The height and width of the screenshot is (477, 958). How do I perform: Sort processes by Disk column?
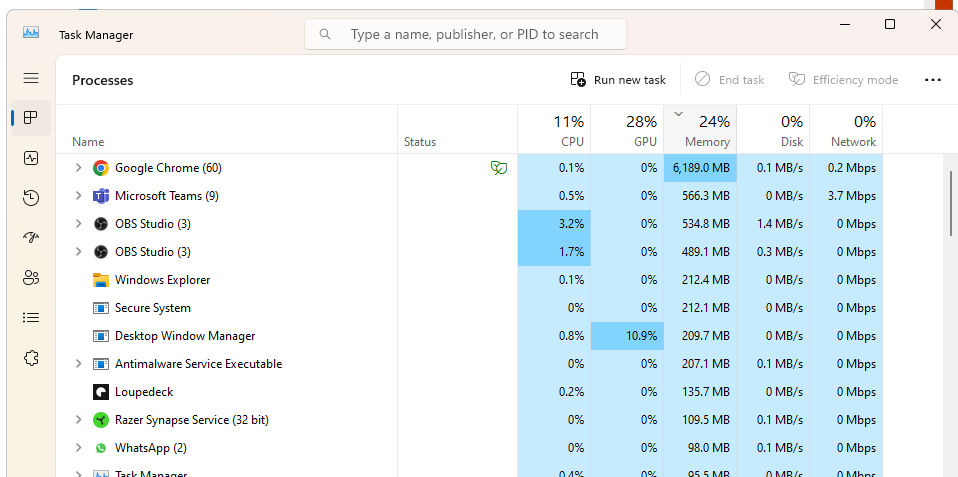point(773,129)
